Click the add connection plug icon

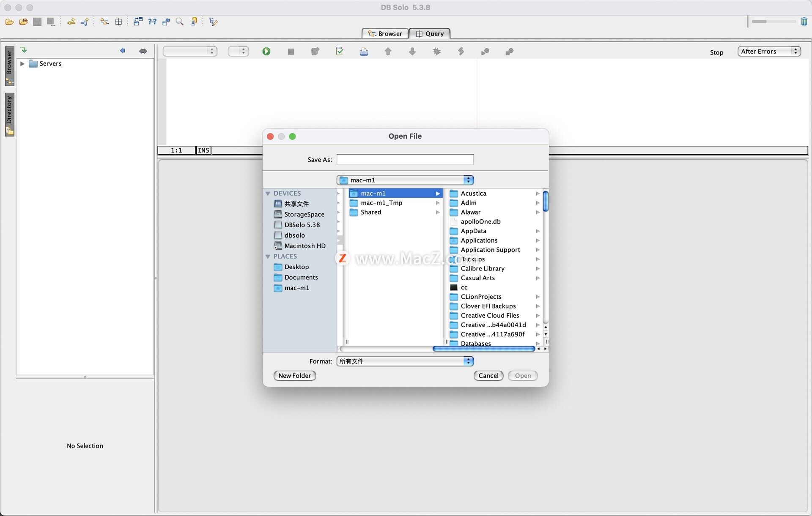(71, 22)
